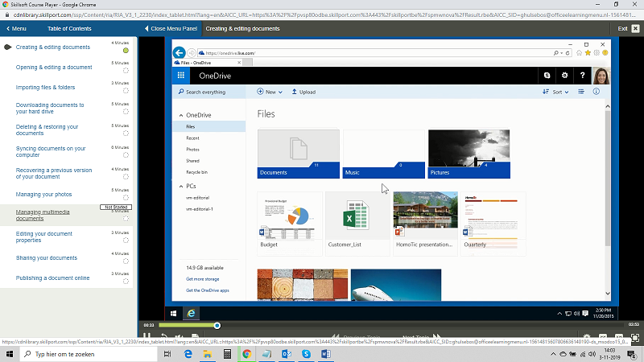Select Recent in the OneDrive navigation

192,138
